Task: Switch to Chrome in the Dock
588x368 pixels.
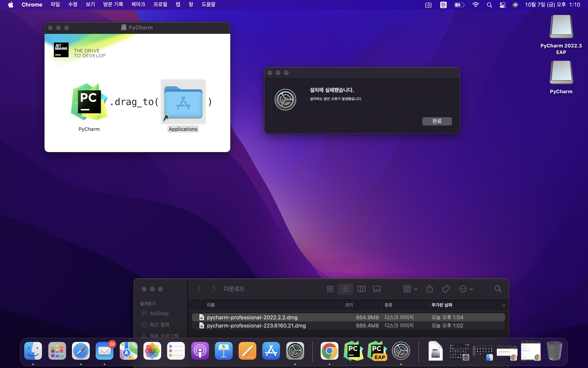Action: click(330, 351)
